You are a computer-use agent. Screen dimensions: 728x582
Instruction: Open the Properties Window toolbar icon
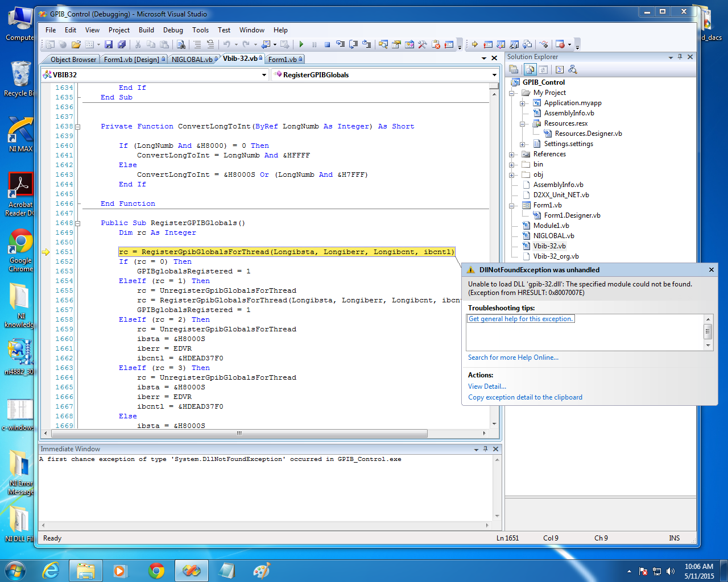tap(396, 44)
